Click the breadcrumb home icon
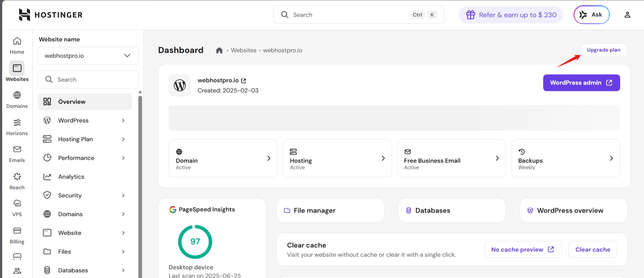The height and width of the screenshot is (278, 644). tap(219, 50)
